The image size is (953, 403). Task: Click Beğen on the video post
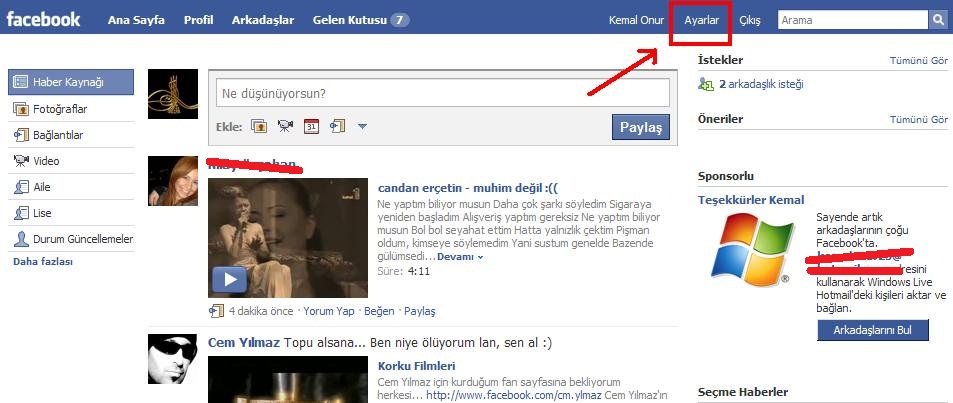click(379, 311)
